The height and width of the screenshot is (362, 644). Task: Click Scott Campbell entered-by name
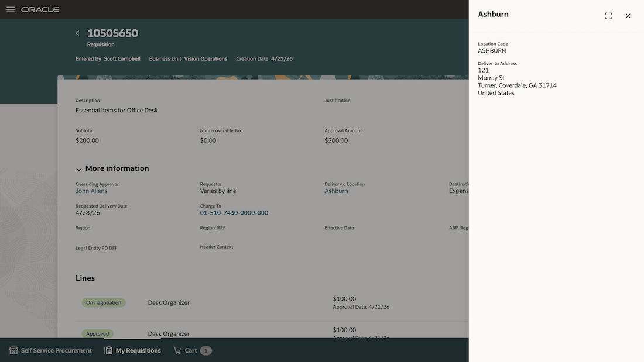click(x=122, y=58)
